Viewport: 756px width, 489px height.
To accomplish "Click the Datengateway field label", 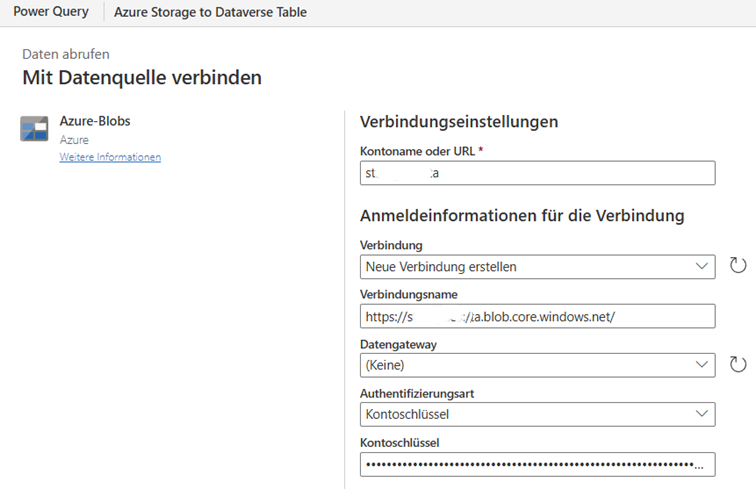I will (x=397, y=344).
